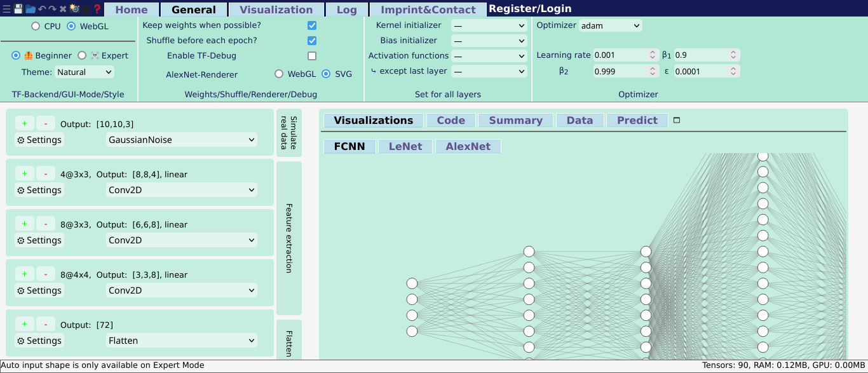Screen dimensions: 868x373
Task: Select the WebGL backend radio button
Action: click(71, 26)
